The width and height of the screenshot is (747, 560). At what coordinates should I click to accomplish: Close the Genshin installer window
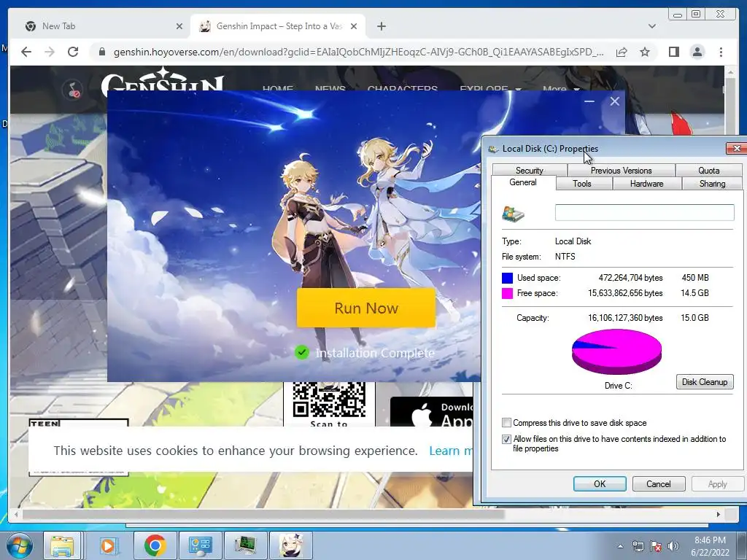tap(614, 101)
